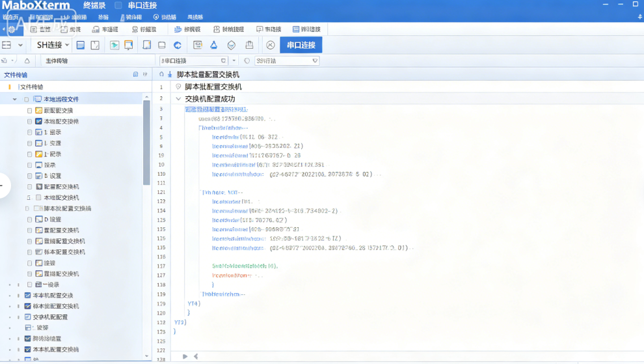Screen dimensions: 644x364
Task: Click the blue refresh arrow toolbar icon
Action: [x=178, y=45]
